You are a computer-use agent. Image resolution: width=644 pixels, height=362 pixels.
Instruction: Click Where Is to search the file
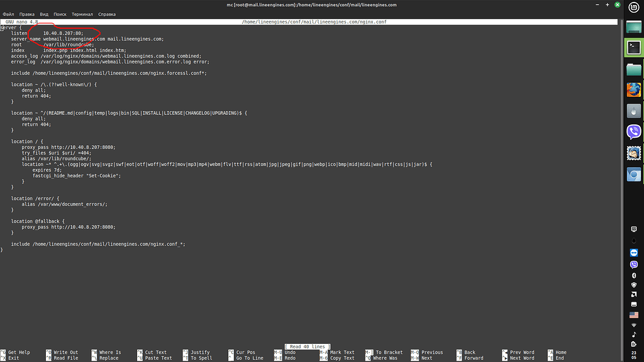click(108, 353)
